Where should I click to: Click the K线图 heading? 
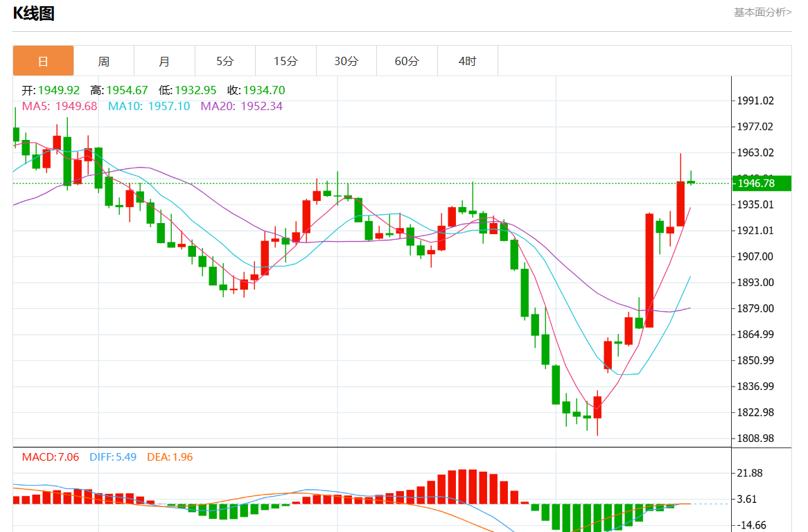pos(33,13)
